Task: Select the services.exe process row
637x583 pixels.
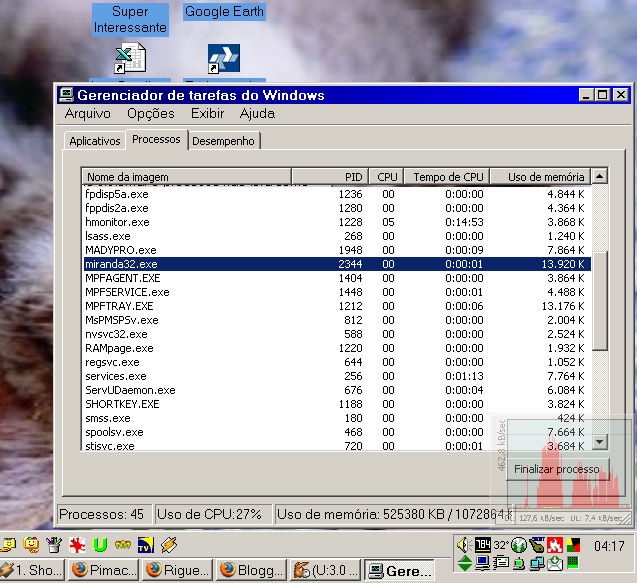Action: (337, 376)
